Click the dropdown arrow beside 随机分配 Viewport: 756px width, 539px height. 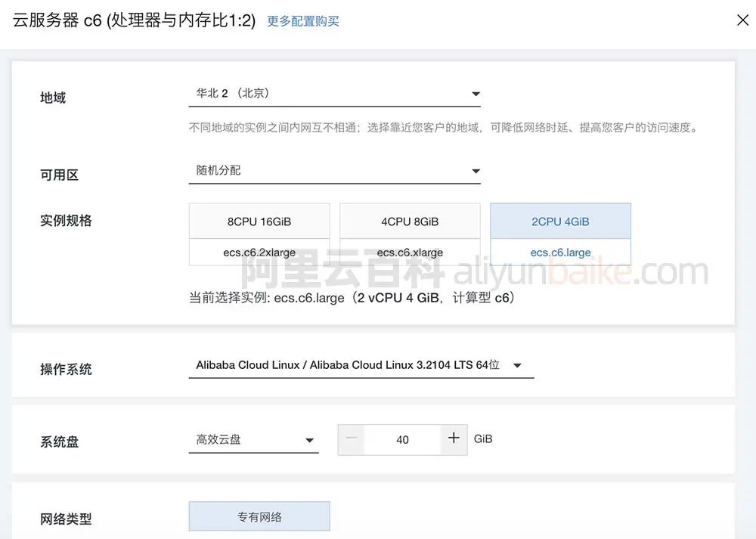(476, 170)
